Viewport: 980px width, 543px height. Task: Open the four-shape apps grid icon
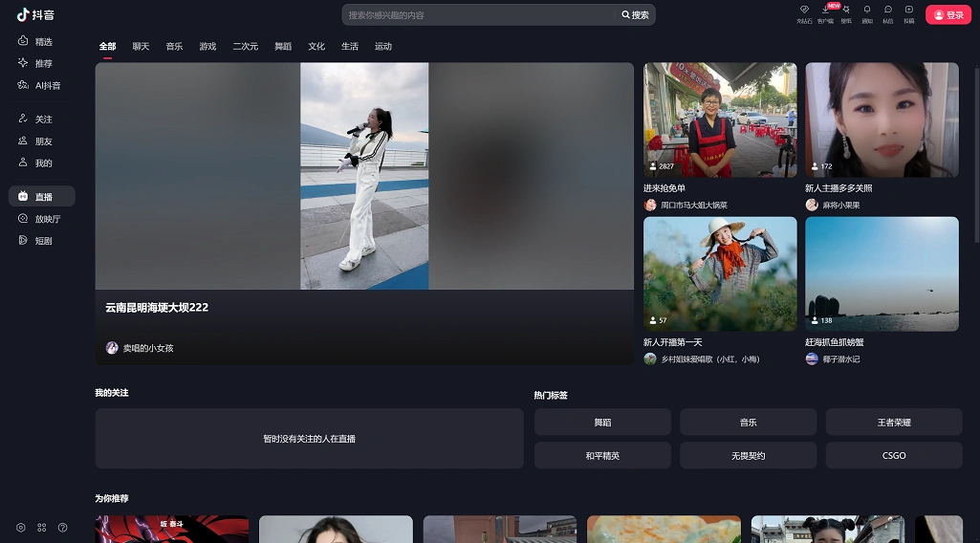tap(42, 528)
